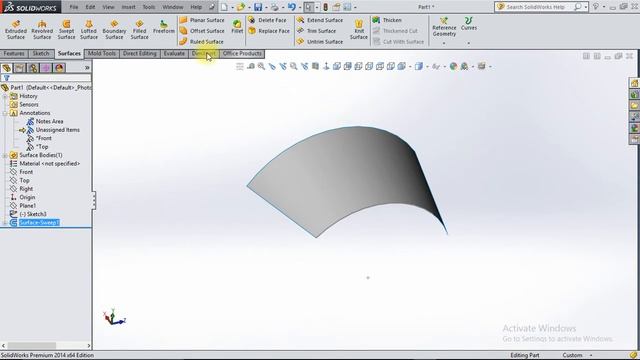Click the Thicken tool
Image resolution: width=640 pixels, height=360 pixels.
pos(387,20)
